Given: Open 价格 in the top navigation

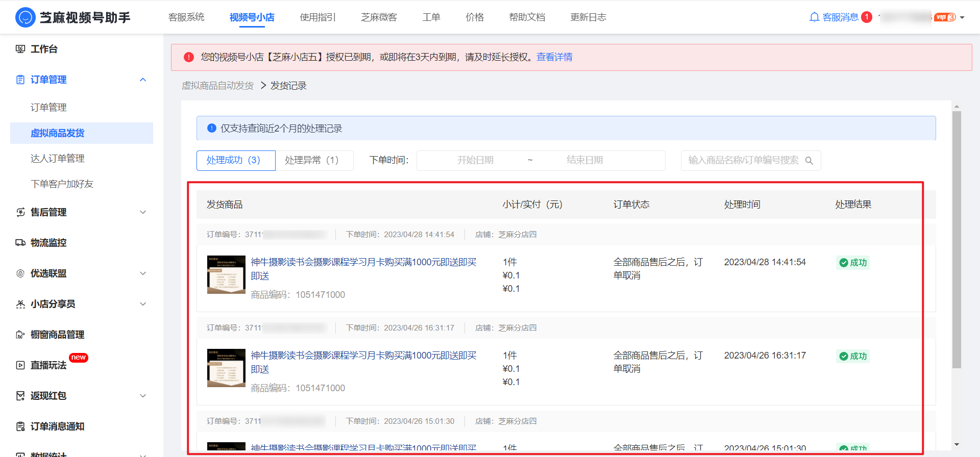Looking at the screenshot, I should [475, 17].
